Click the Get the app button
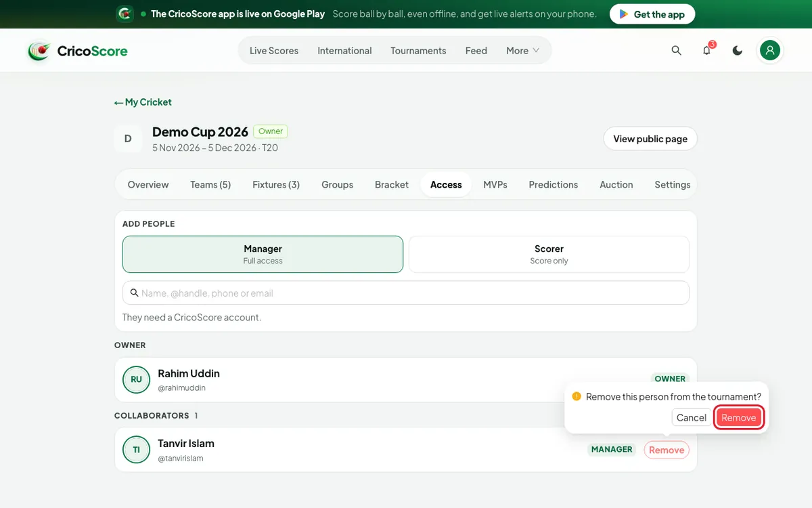Image resolution: width=812 pixels, height=508 pixels. click(x=652, y=14)
